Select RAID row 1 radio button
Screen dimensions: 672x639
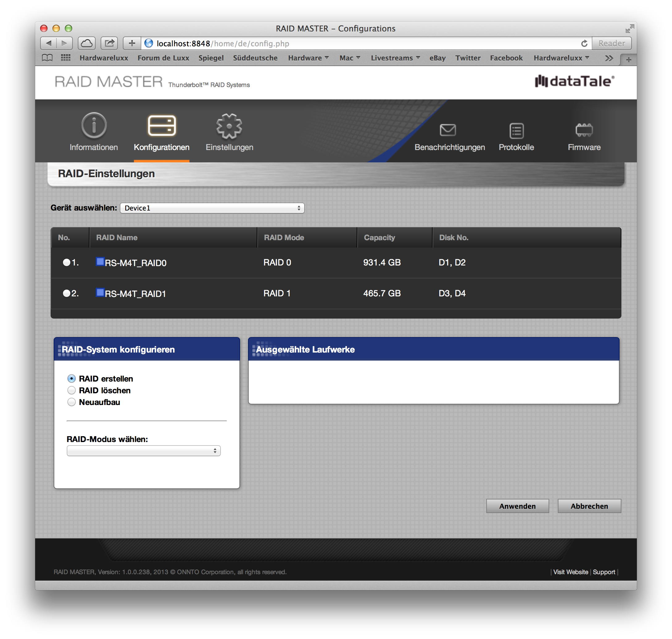(66, 262)
